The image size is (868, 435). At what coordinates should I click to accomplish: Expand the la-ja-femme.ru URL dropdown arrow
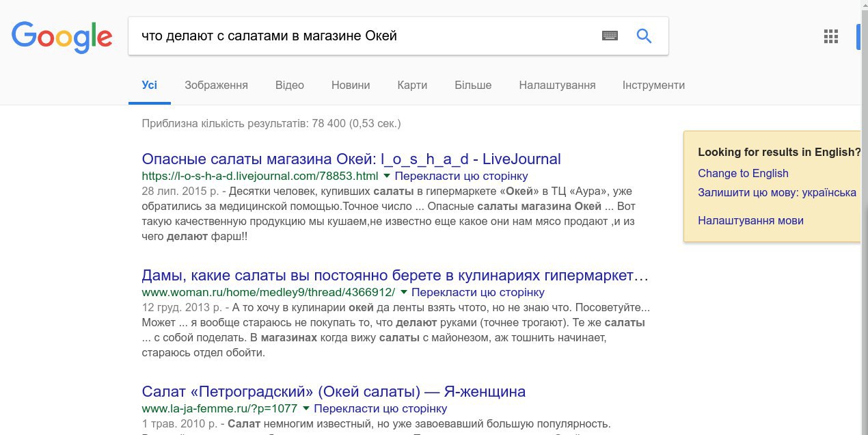pos(306,408)
